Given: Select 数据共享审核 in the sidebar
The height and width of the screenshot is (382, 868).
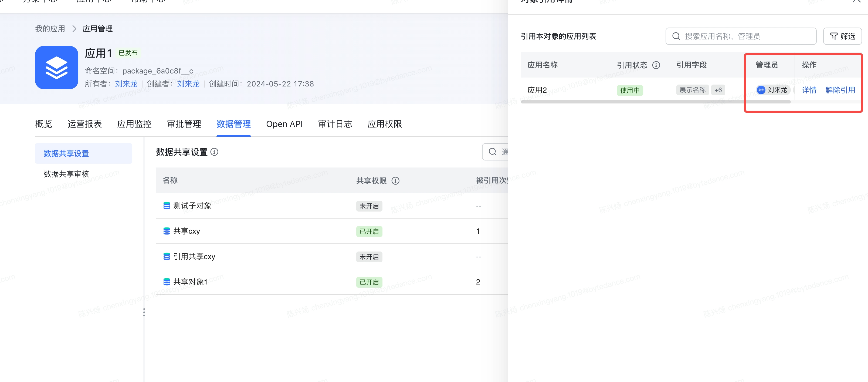Looking at the screenshot, I should tap(66, 174).
